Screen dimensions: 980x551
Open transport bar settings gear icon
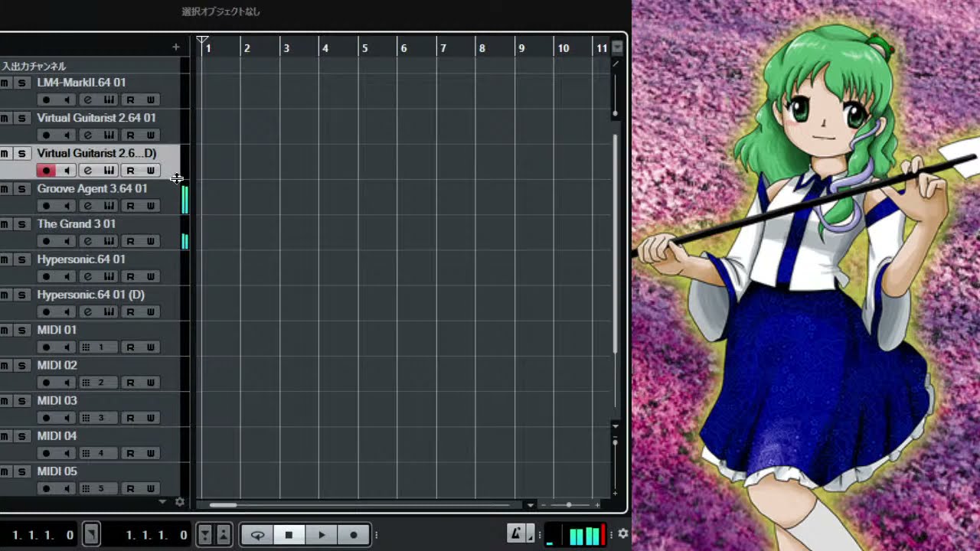(623, 533)
